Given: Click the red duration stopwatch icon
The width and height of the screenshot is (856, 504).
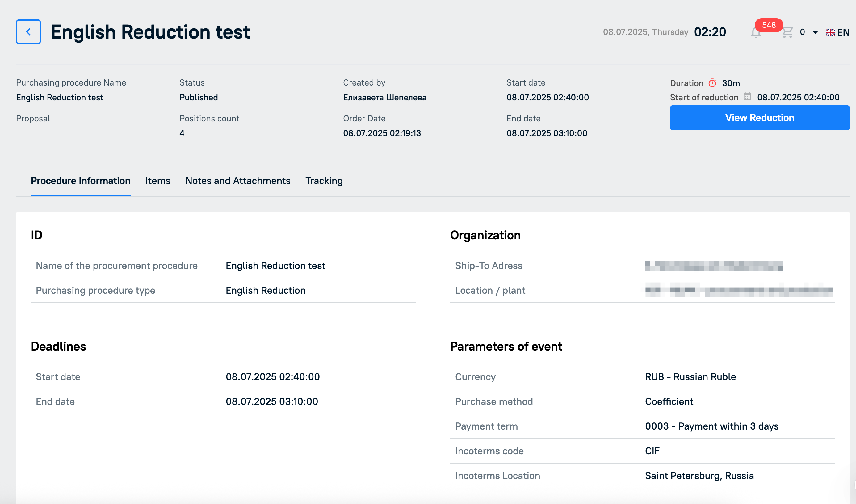Looking at the screenshot, I should pyautogui.click(x=712, y=83).
